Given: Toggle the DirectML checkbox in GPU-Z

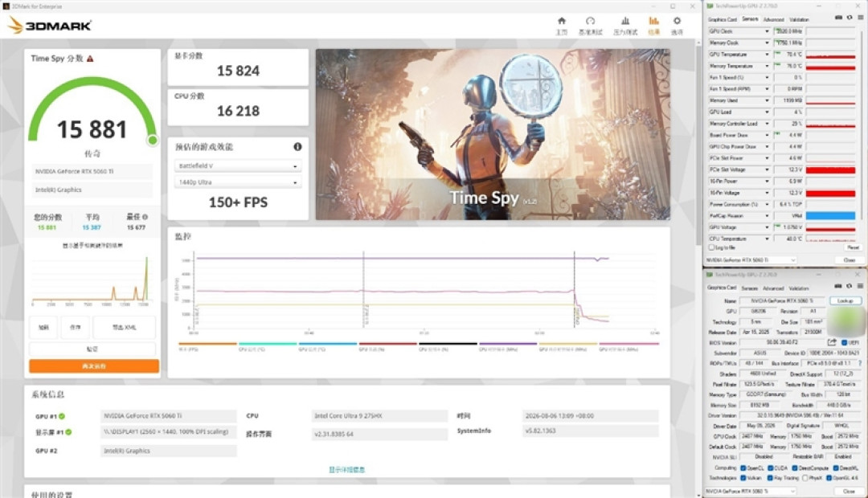Looking at the screenshot, I should tap(837, 468).
